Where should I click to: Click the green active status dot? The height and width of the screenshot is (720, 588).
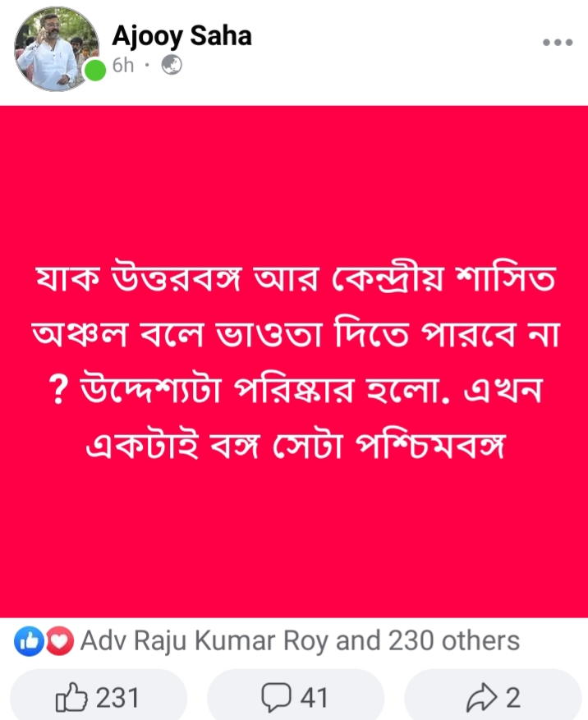tap(95, 71)
